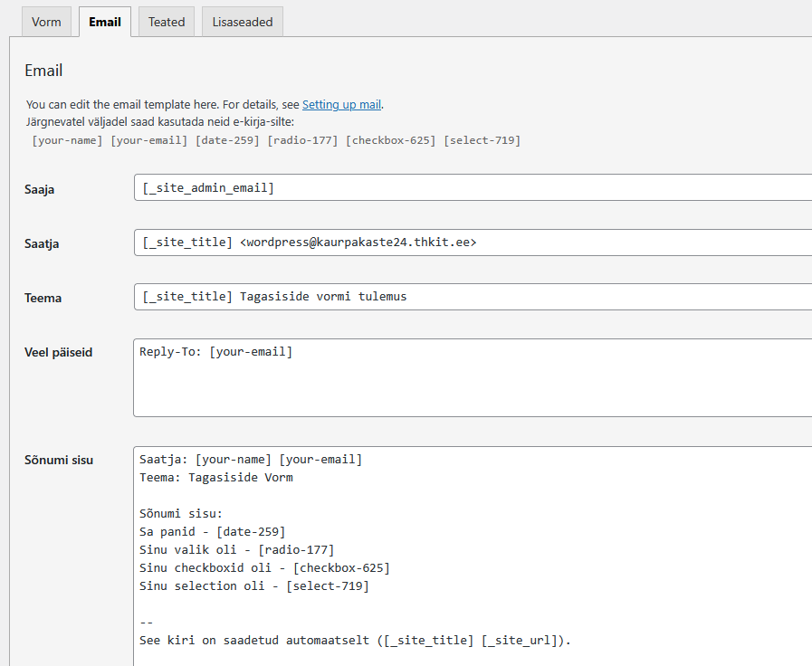Click inside the Sõnumi sisu text area

coord(471,552)
